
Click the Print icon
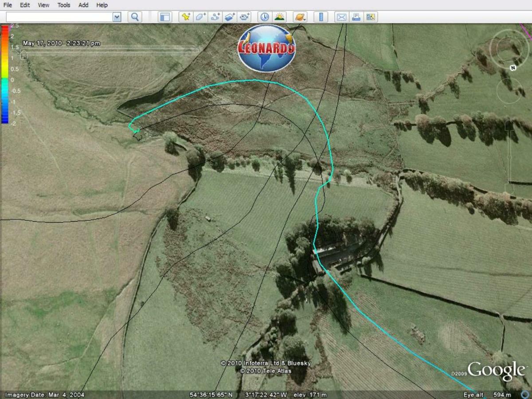point(356,17)
